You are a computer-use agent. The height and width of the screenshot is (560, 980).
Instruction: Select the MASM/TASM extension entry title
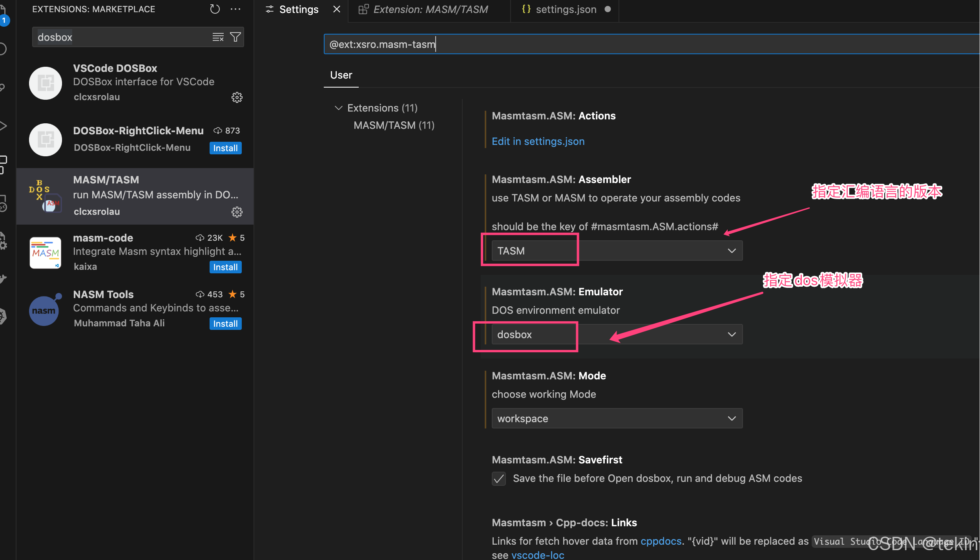[106, 180]
